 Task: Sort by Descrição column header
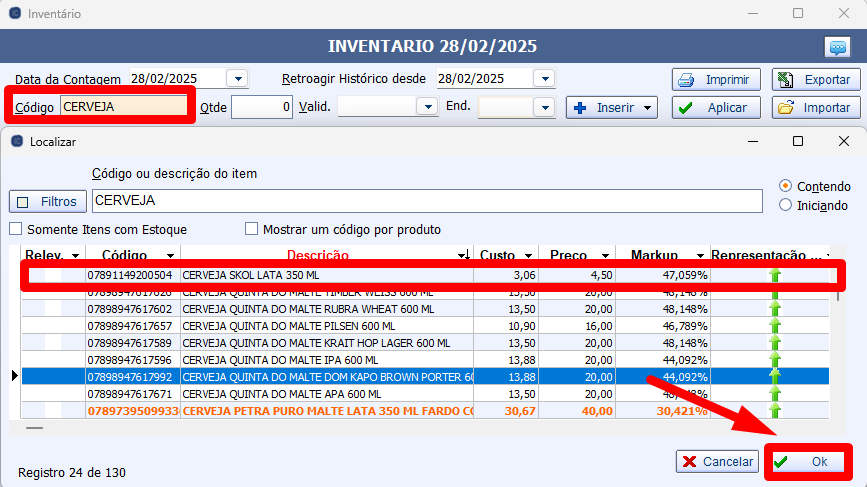318,255
